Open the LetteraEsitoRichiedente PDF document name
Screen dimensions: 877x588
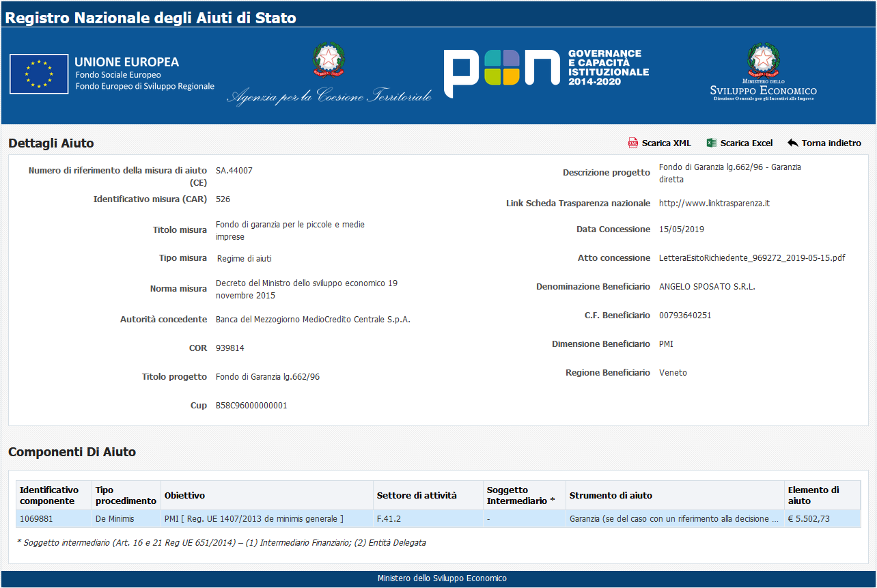pyautogui.click(x=751, y=258)
